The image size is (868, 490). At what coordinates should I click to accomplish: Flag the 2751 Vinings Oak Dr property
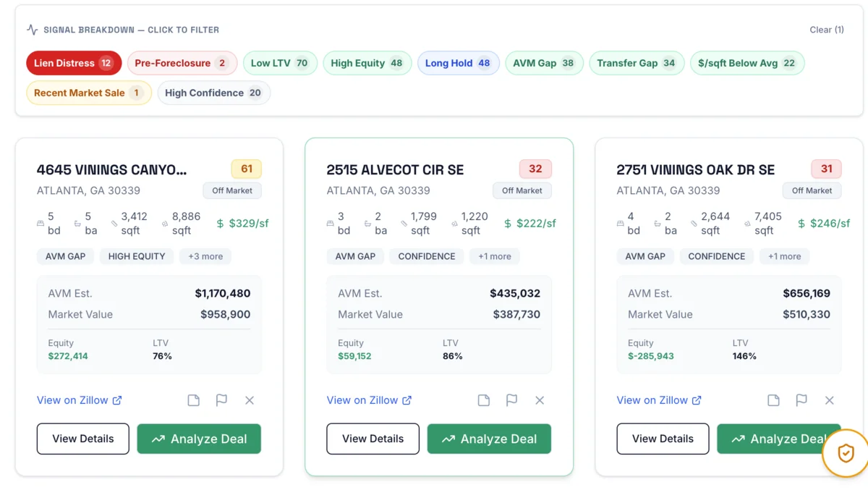pyautogui.click(x=801, y=400)
